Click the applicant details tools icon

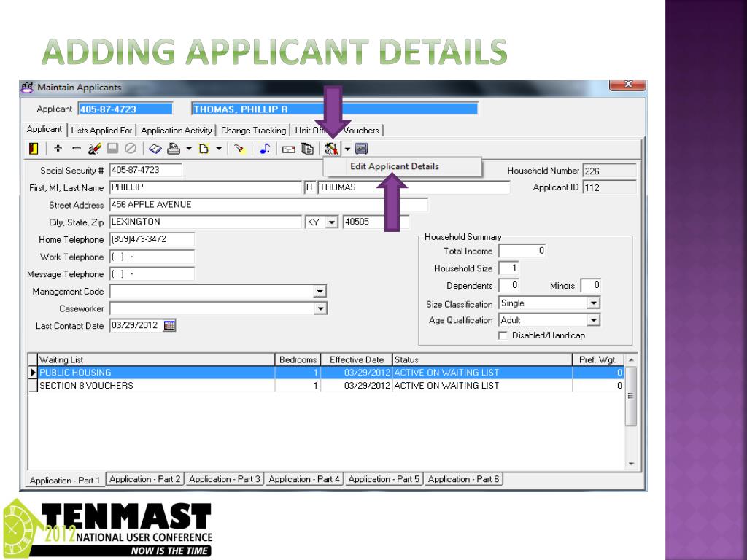point(331,148)
